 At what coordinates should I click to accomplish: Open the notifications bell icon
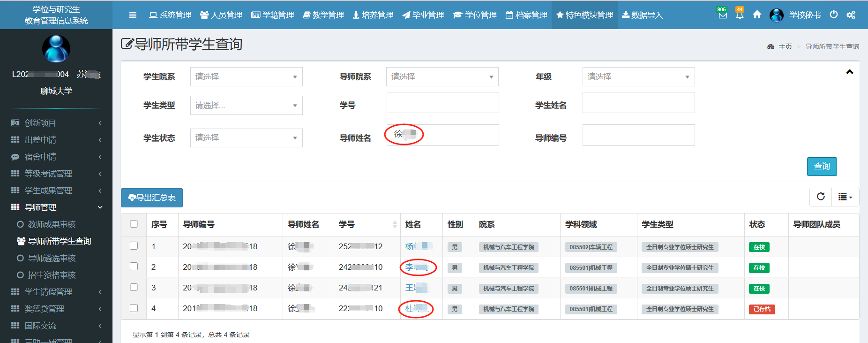pyautogui.click(x=740, y=15)
